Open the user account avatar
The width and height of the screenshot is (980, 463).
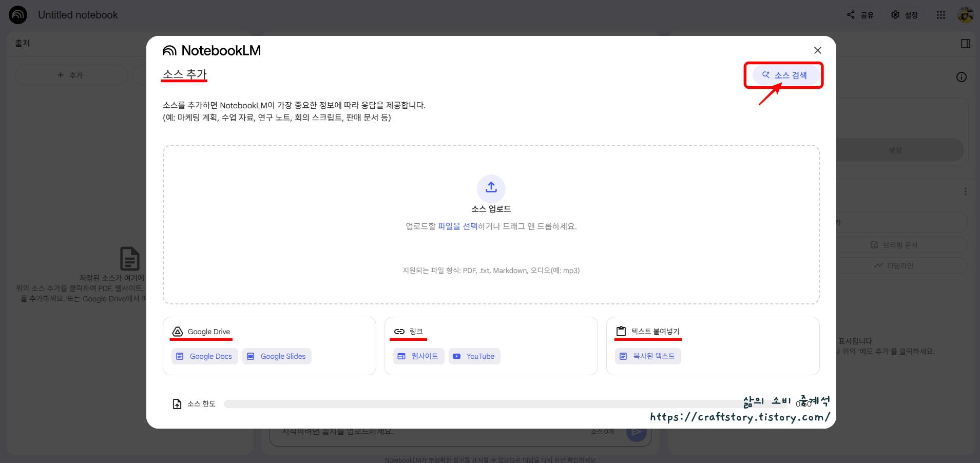[x=965, y=15]
